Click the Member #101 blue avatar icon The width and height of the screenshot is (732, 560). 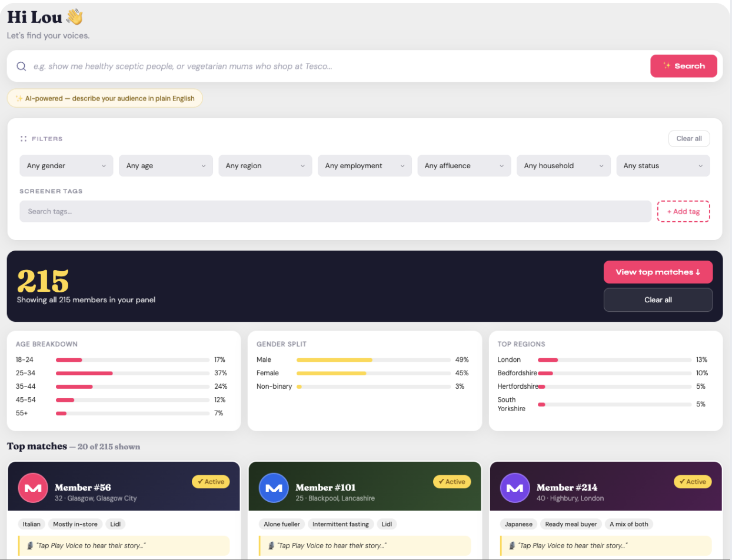[274, 488]
